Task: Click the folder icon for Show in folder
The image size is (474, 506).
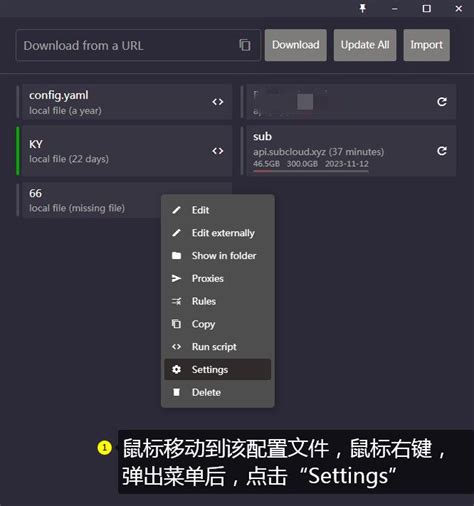Action: click(x=176, y=256)
